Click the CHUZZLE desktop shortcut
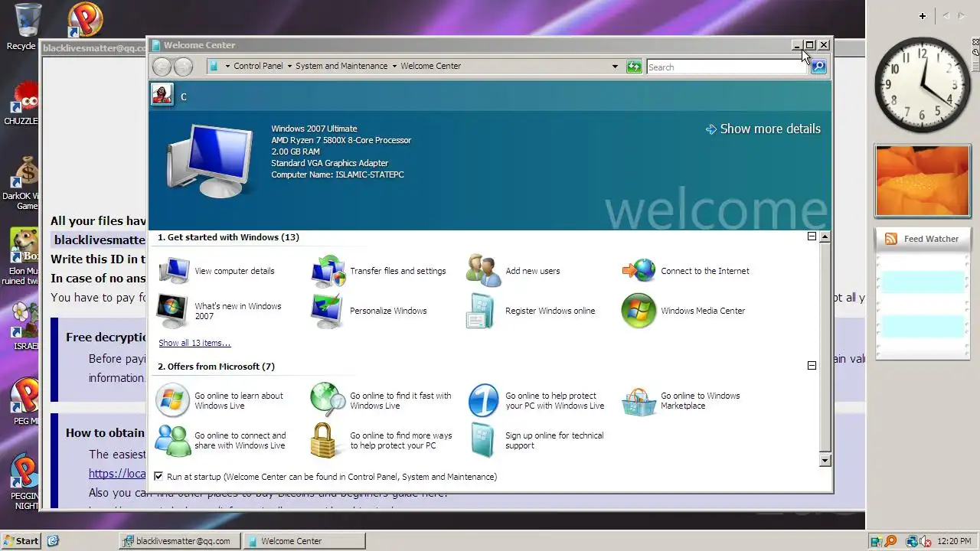Image resolution: width=980 pixels, height=551 pixels. tap(23, 104)
